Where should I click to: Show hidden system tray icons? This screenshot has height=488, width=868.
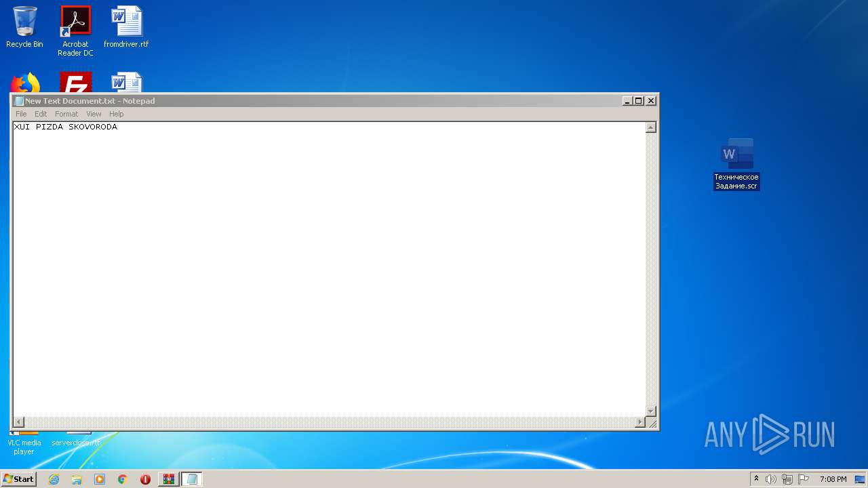click(x=757, y=479)
